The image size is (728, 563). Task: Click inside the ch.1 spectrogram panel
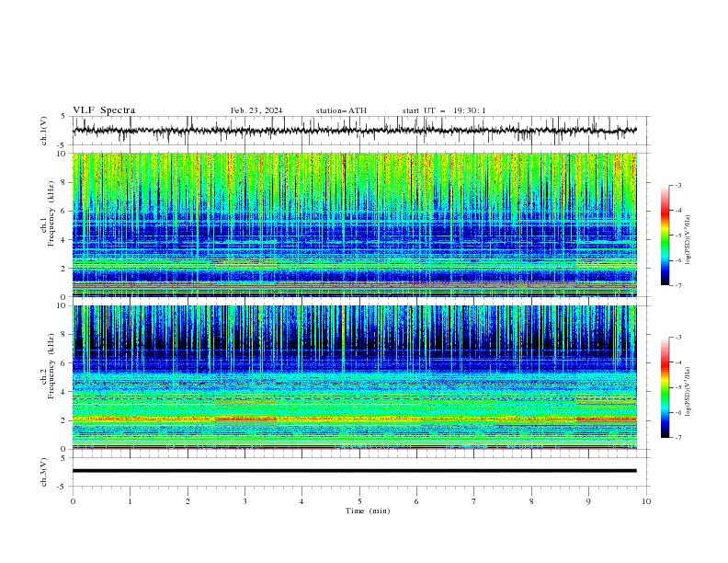(x=355, y=224)
